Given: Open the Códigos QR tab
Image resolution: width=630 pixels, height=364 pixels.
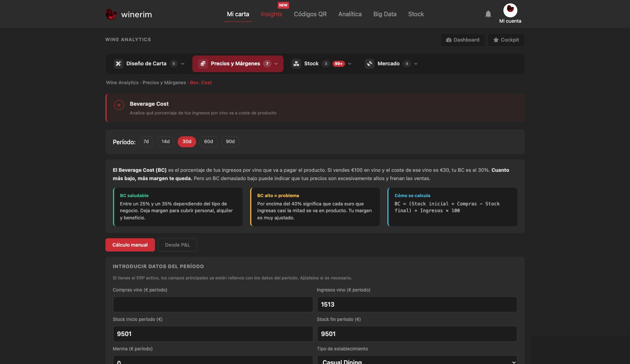Looking at the screenshot, I should [310, 14].
